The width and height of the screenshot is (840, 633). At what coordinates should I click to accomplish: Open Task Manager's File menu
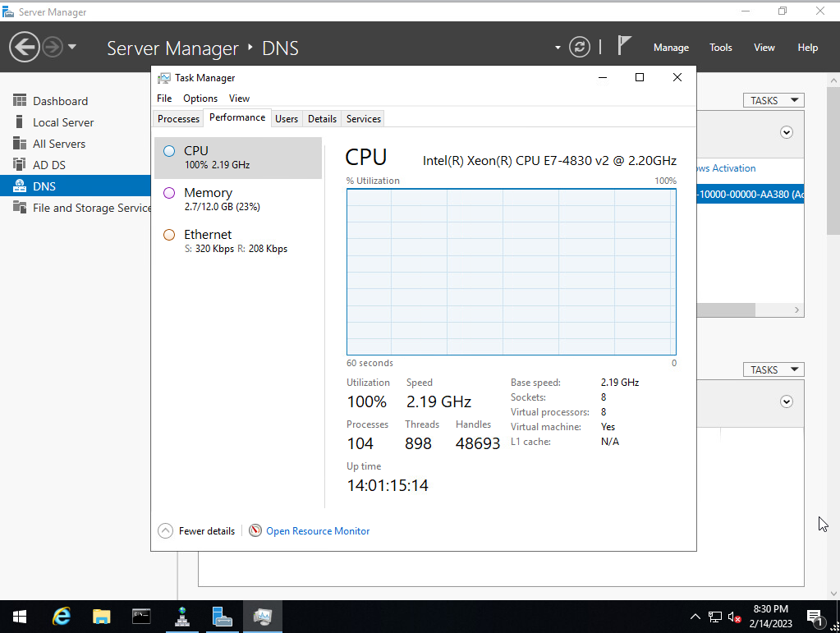click(x=164, y=99)
